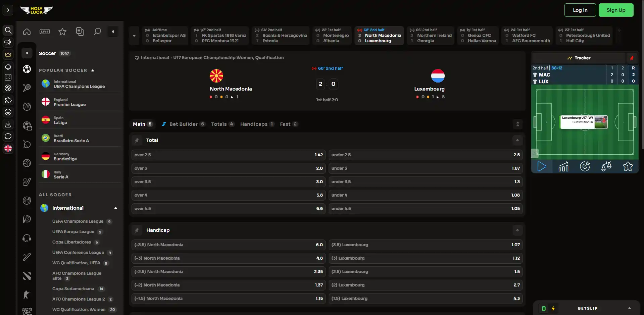This screenshot has height=315, width=644.
Task: Collapse the Total market section
Action: point(517,140)
